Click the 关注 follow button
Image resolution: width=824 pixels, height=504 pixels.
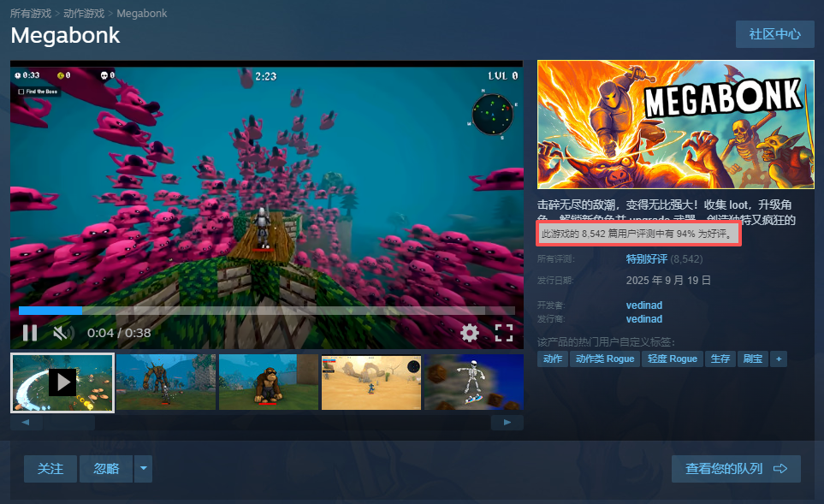[50, 469]
